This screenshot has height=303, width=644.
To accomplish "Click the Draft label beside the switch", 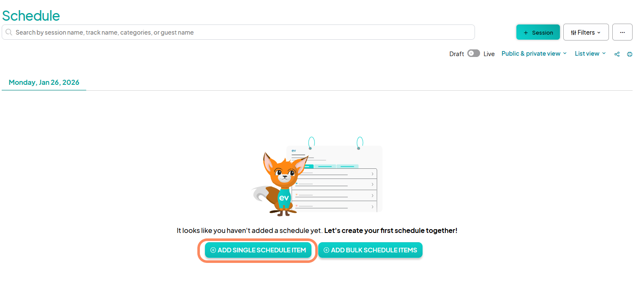I will 456,54.
